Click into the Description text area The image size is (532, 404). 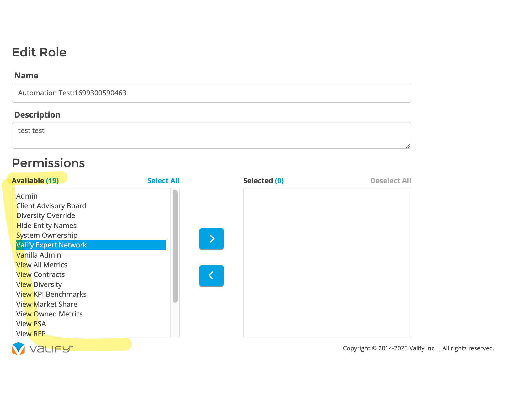click(211, 135)
